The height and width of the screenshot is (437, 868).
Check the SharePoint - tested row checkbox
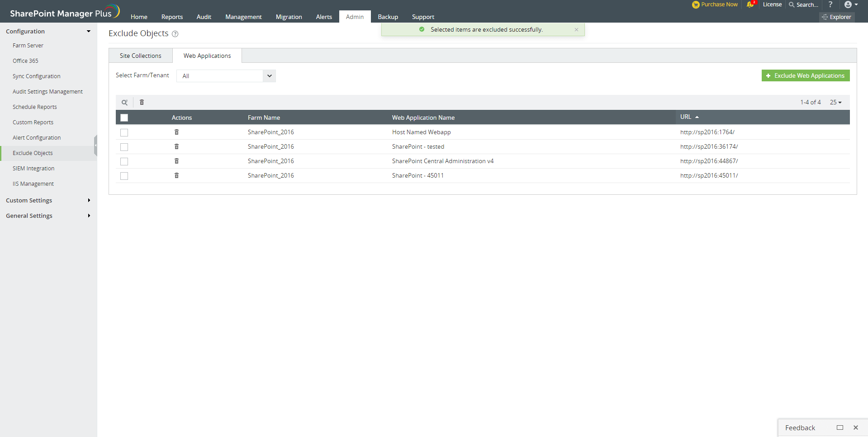pyautogui.click(x=124, y=147)
